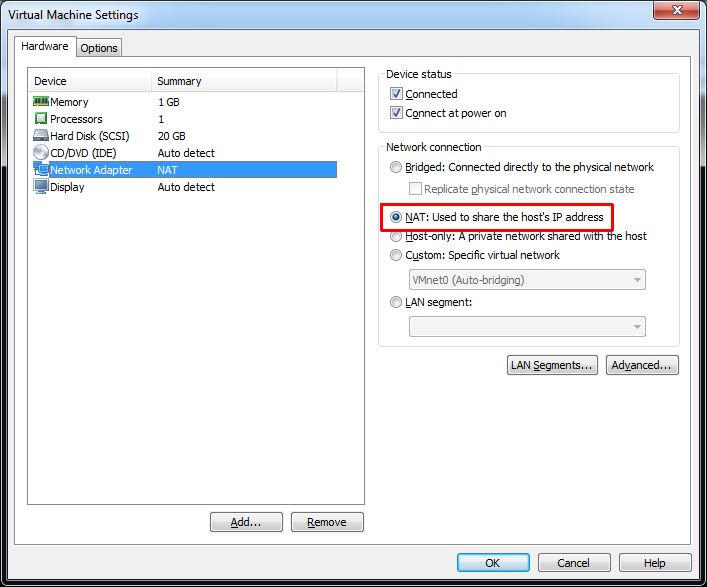Click the 1 GB memory summary
Image resolution: width=707 pixels, height=587 pixels.
pyautogui.click(x=169, y=102)
